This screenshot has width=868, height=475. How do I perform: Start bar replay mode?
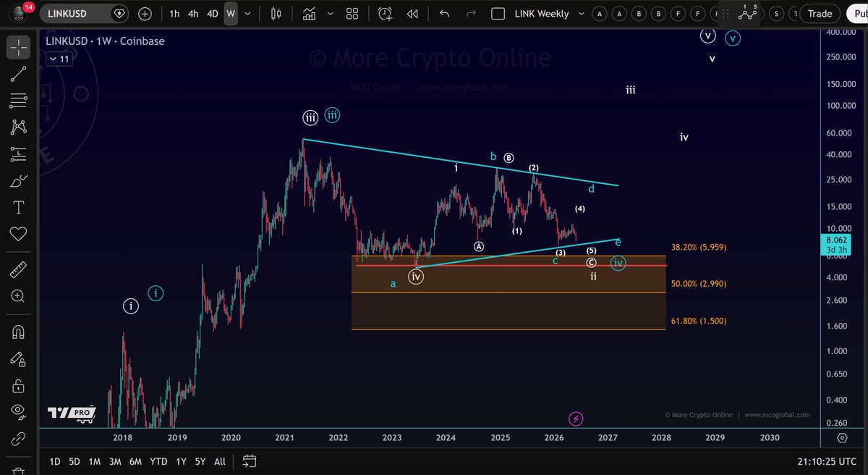pos(412,14)
